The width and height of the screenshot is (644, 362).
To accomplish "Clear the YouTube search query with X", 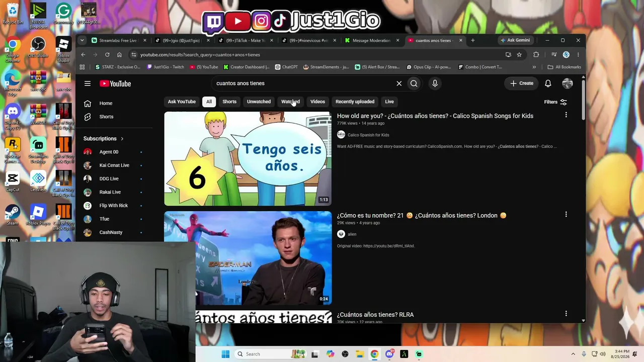I will click(x=399, y=83).
